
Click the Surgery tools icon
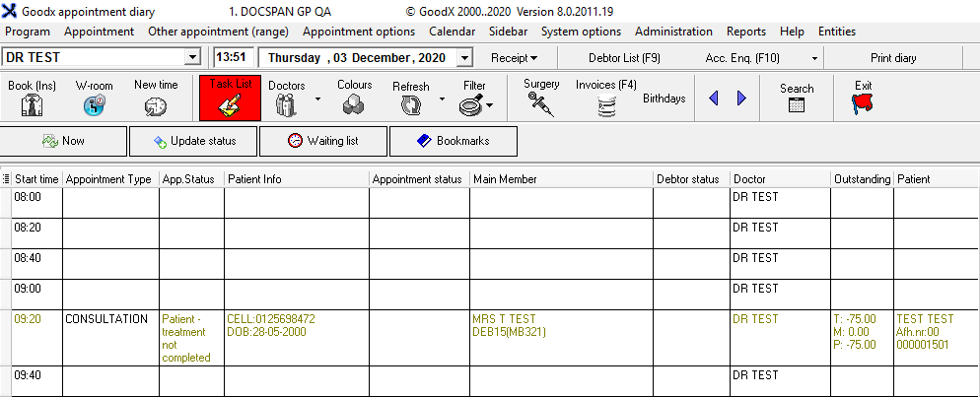pos(541,104)
